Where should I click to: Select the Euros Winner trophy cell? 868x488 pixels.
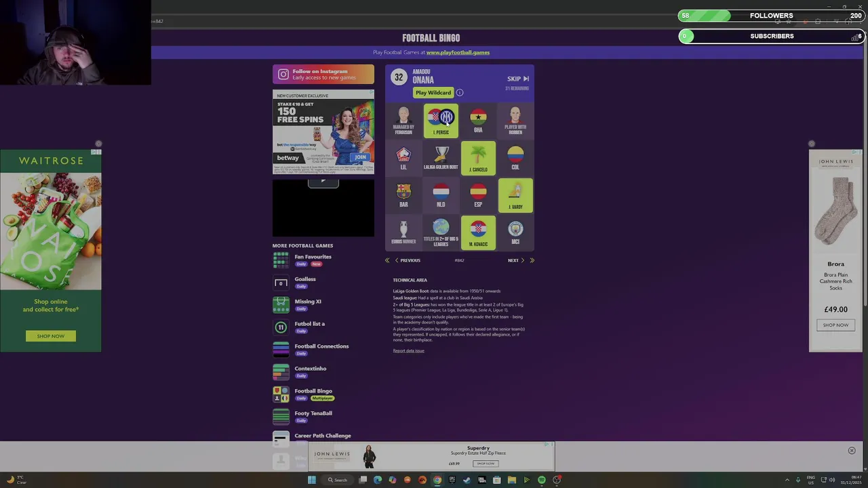tap(403, 232)
